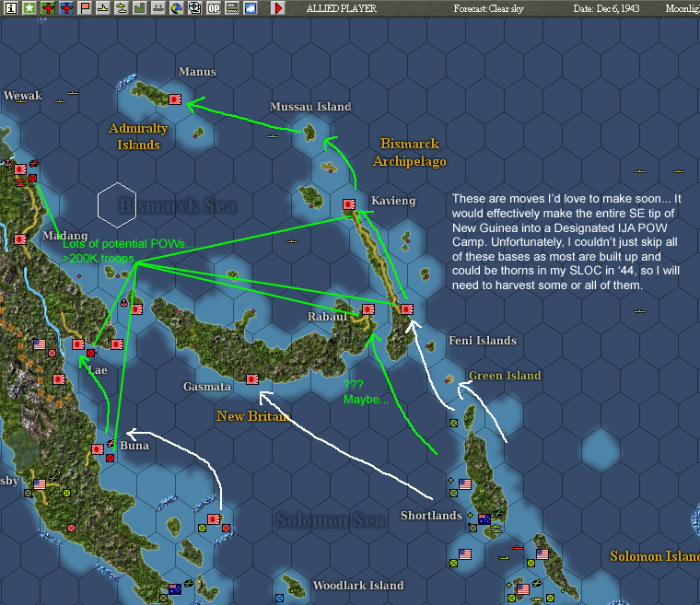Click the Gasmata map label
The height and width of the screenshot is (605, 700).
click(x=207, y=386)
